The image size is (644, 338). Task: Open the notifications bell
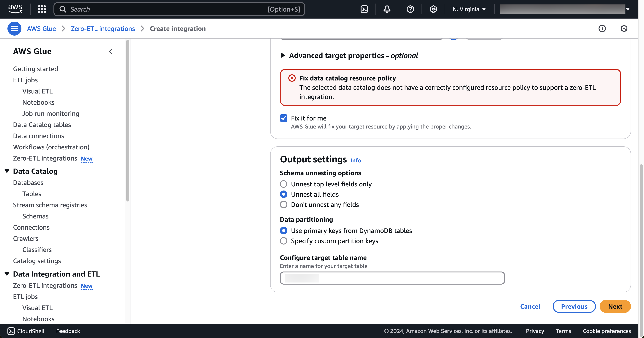click(x=387, y=9)
